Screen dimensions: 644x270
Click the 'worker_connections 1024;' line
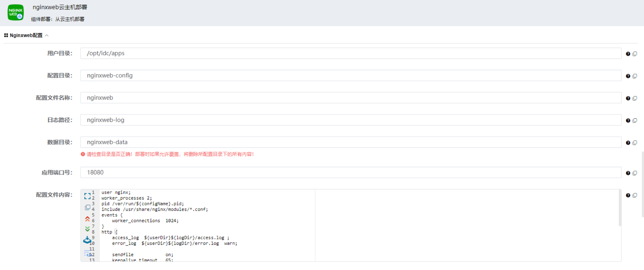click(x=145, y=221)
